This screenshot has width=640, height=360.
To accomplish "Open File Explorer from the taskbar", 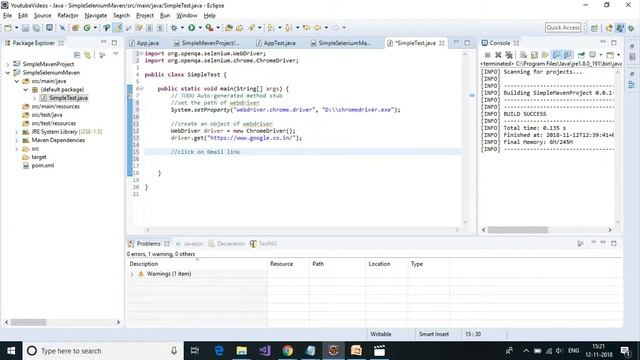I will pos(242,351).
